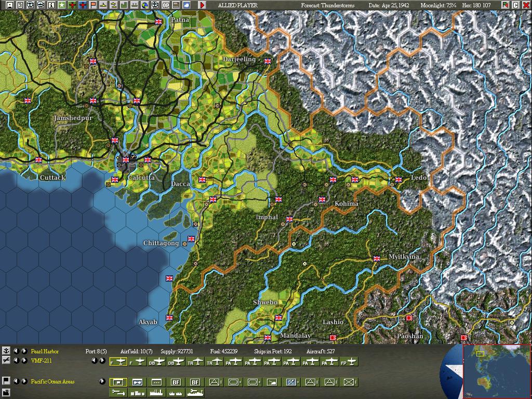Screen dimensions: 532x399
Task: Click the VMF-211 squadron name
Action: (x=42, y=361)
